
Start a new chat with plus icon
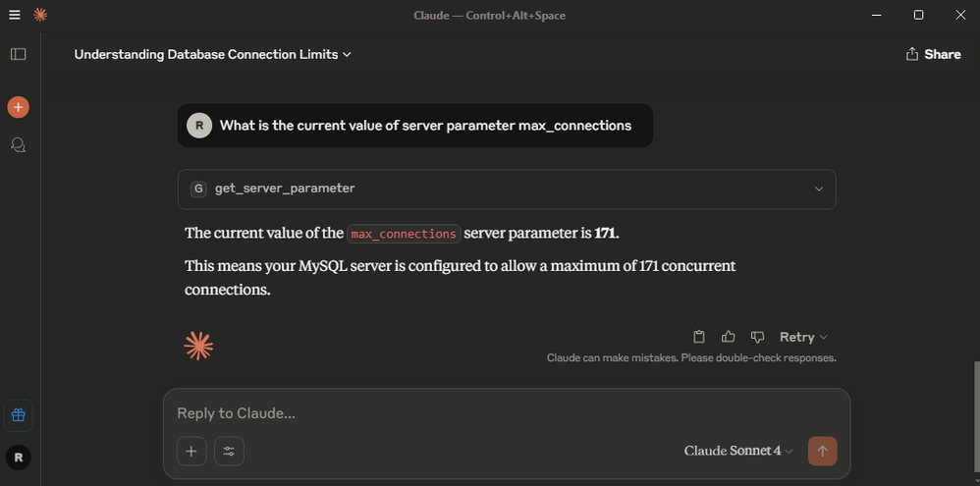coord(18,107)
